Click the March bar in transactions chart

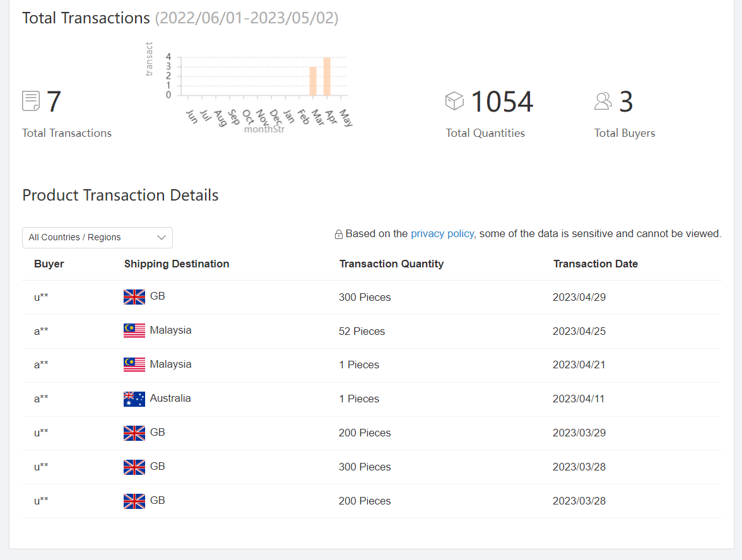click(313, 81)
